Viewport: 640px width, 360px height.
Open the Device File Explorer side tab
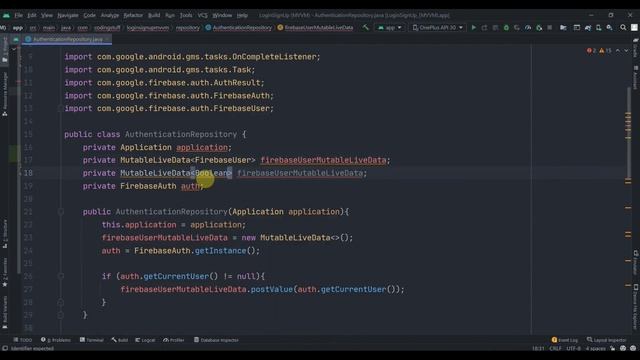(636, 307)
